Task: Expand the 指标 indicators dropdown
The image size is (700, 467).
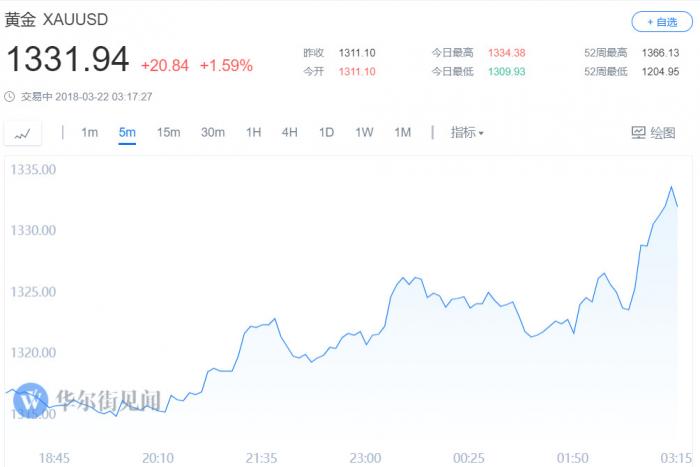Action: (467, 133)
